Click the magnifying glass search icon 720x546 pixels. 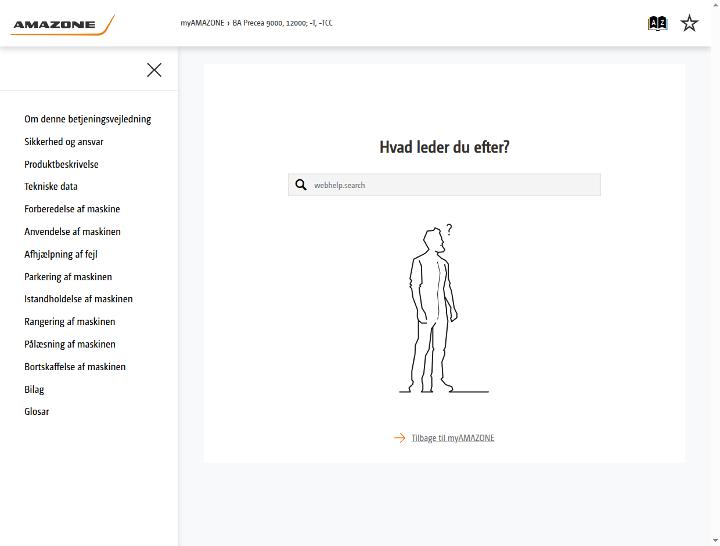pyautogui.click(x=301, y=185)
